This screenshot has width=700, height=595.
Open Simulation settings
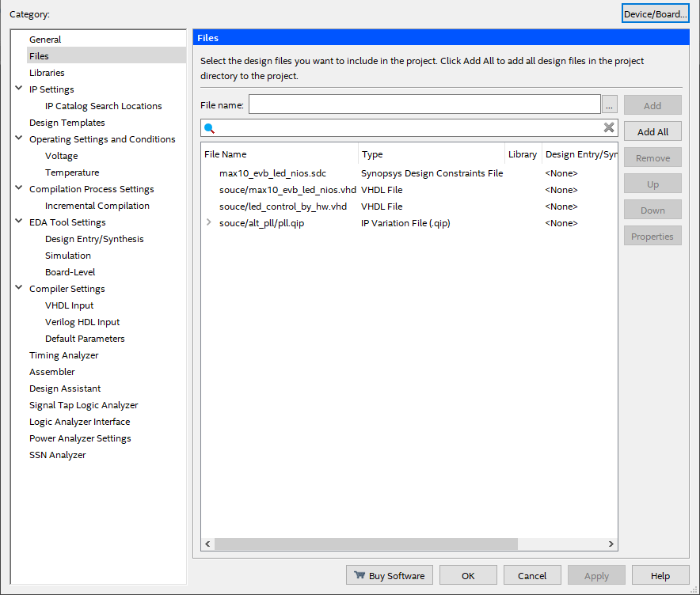click(68, 255)
